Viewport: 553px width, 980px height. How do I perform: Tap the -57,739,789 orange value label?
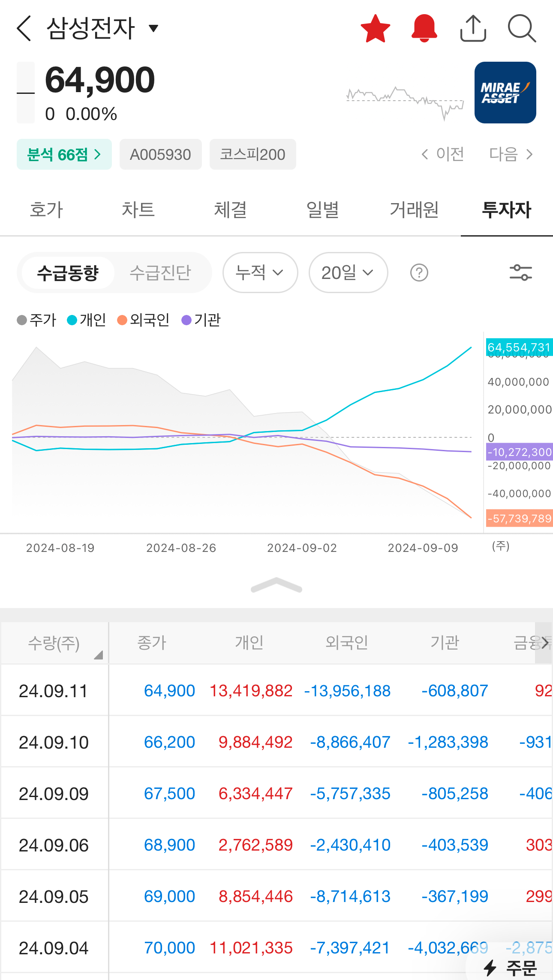click(x=519, y=518)
